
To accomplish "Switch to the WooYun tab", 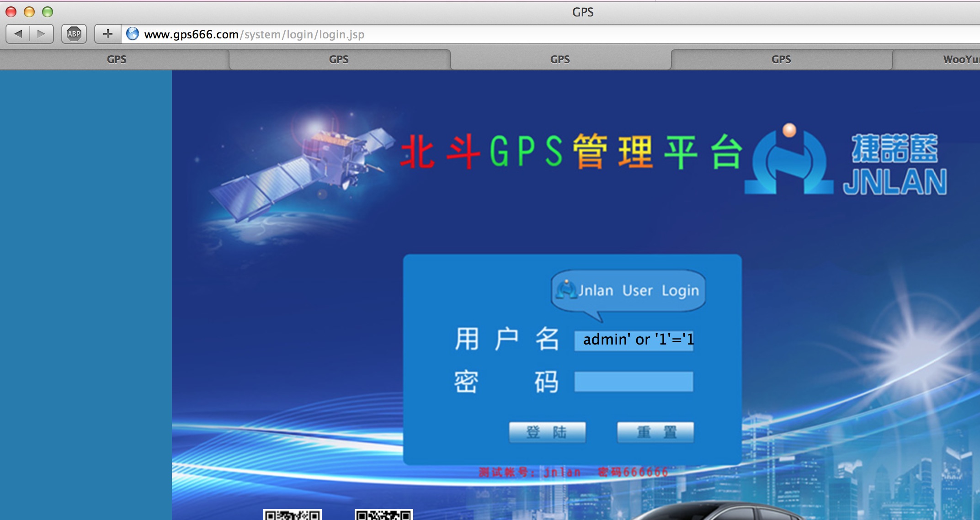I will pos(937,59).
